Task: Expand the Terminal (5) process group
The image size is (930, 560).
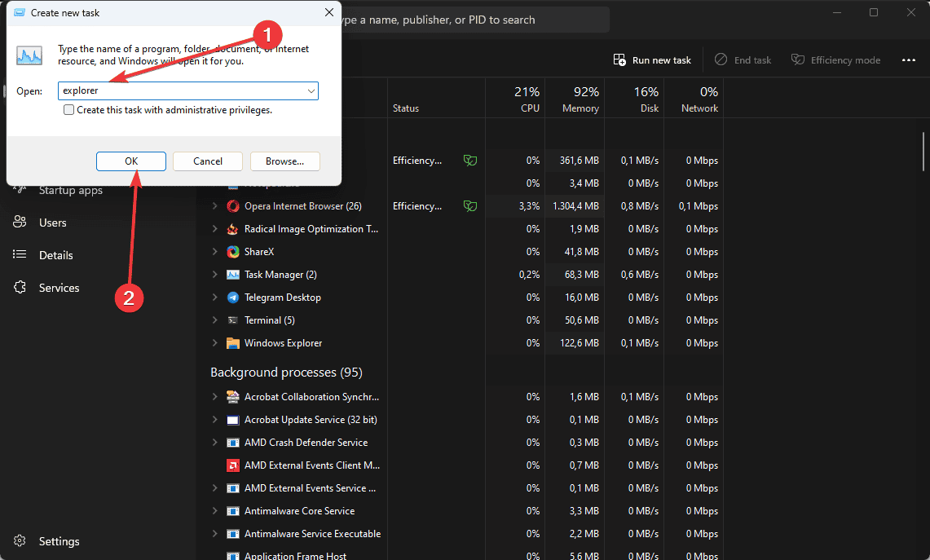Action: click(x=214, y=320)
